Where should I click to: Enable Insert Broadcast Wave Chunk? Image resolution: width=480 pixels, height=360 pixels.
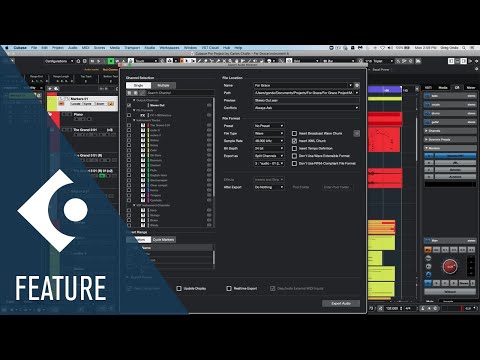click(x=294, y=133)
